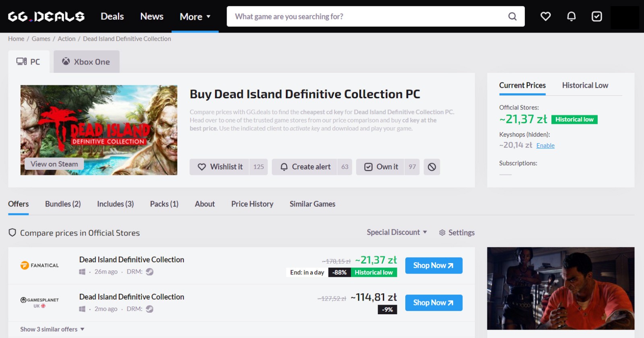The image size is (644, 338).
Task: Go to the Home breadcrumb link
Action: tap(16, 39)
